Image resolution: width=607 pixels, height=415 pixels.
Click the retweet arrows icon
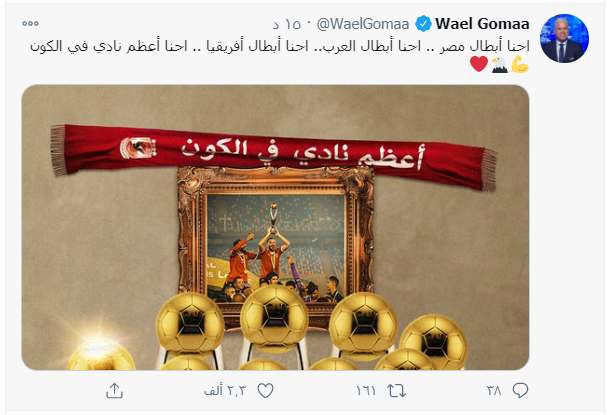(x=396, y=391)
